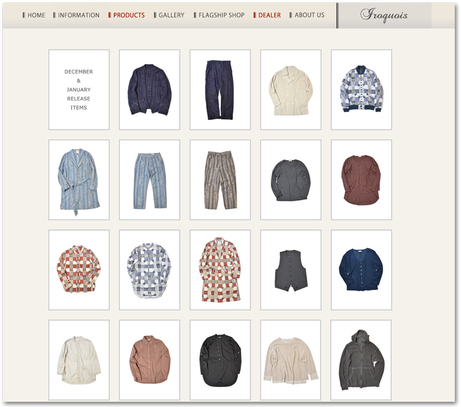View the burgundy long shirt
This screenshot has height=407, width=461.
(x=361, y=180)
